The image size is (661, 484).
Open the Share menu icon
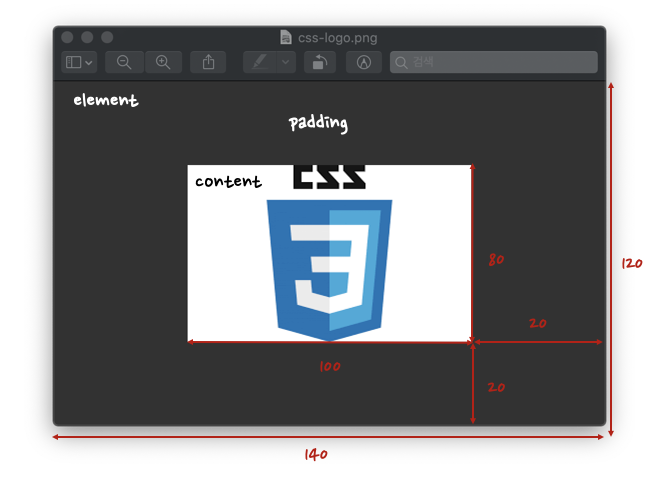(208, 62)
